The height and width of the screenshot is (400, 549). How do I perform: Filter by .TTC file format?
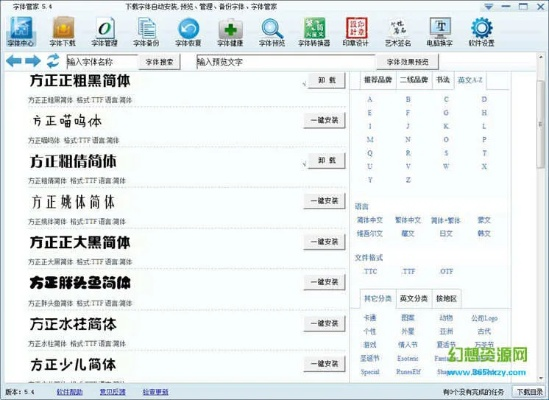370,271
